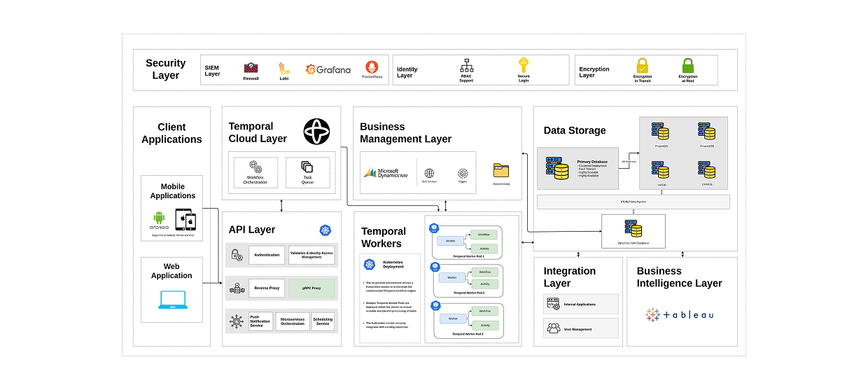Select the HRDB database icon
868x390 pixels.
[x=660, y=170]
